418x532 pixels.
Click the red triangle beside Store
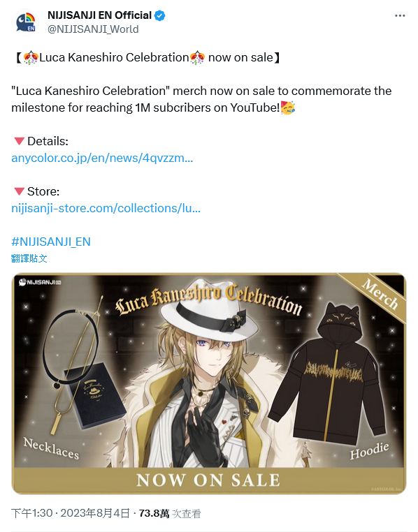(x=20, y=191)
